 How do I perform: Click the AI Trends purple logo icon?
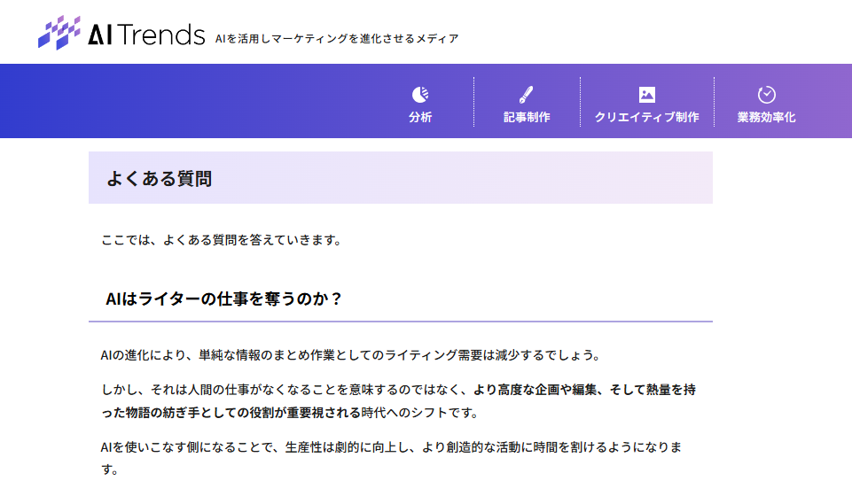[59, 33]
